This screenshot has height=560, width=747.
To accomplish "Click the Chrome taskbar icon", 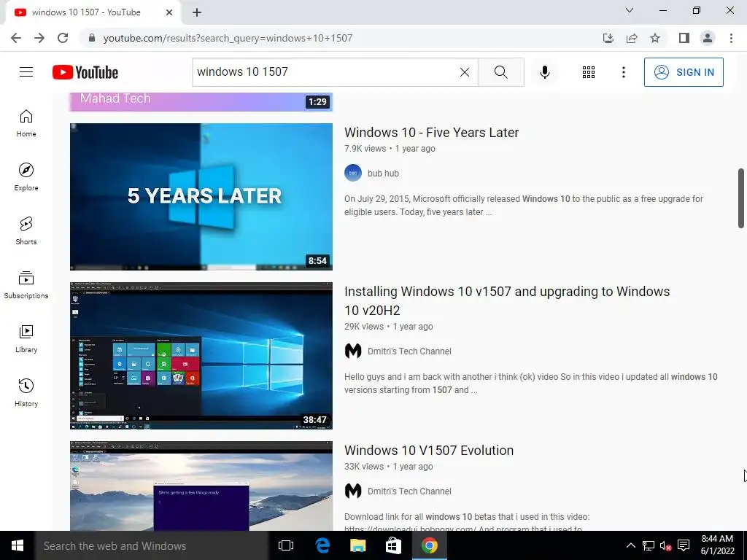I will coord(429,545).
